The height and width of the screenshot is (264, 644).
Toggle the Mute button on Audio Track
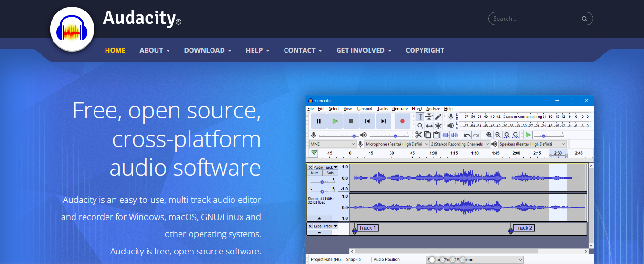[x=315, y=173]
